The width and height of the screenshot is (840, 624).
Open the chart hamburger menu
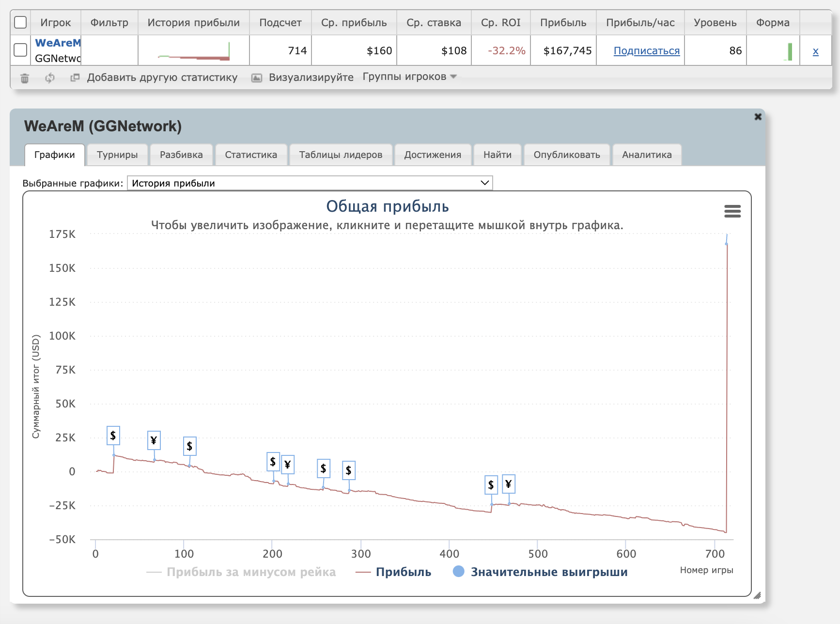[732, 211]
